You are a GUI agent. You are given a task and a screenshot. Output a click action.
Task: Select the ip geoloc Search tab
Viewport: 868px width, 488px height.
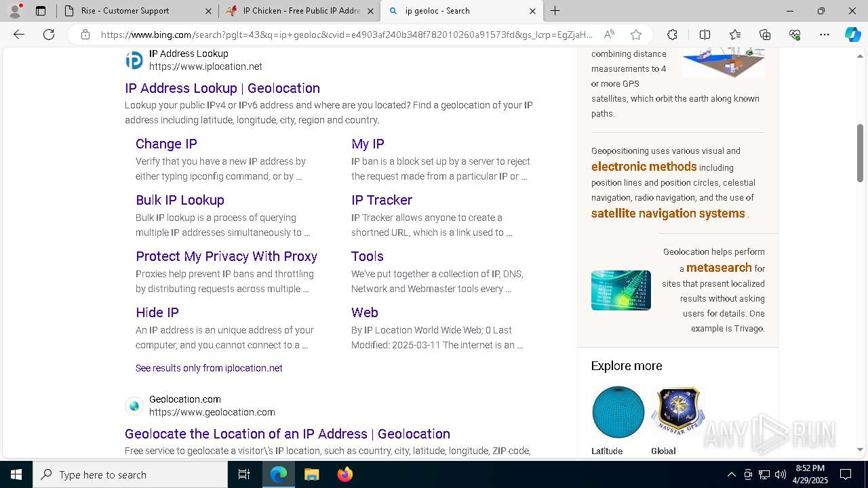click(x=461, y=11)
